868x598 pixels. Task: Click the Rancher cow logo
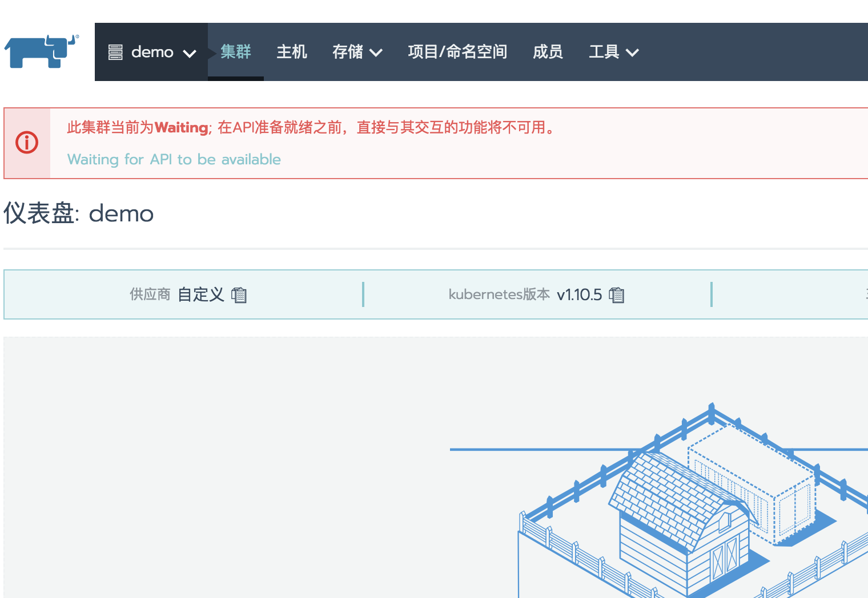[42, 51]
